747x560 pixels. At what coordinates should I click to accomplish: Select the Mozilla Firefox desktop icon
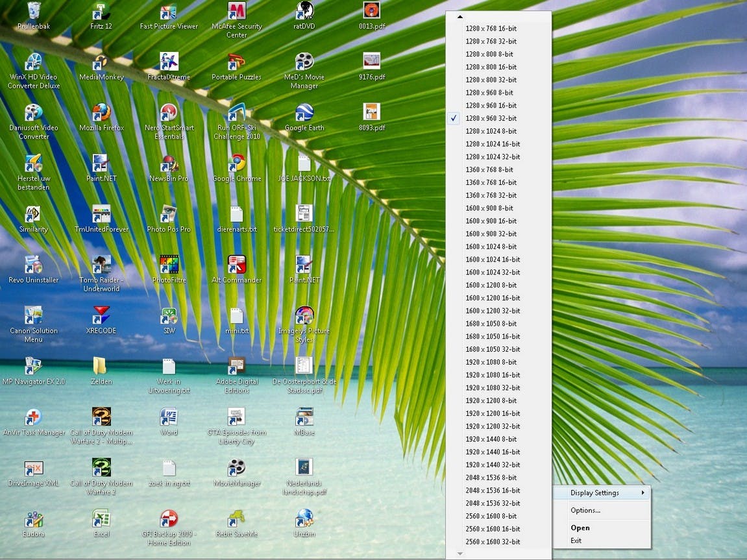pos(101,117)
